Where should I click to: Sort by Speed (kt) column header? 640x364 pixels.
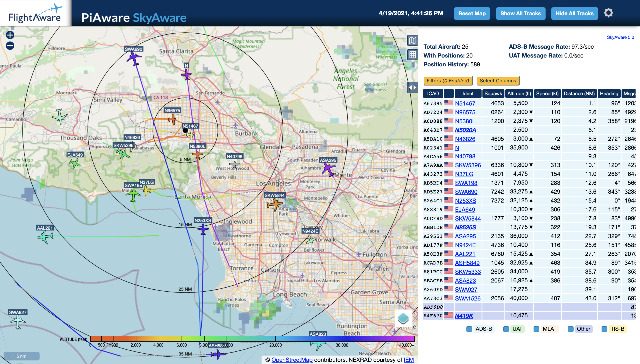pyautogui.click(x=548, y=93)
